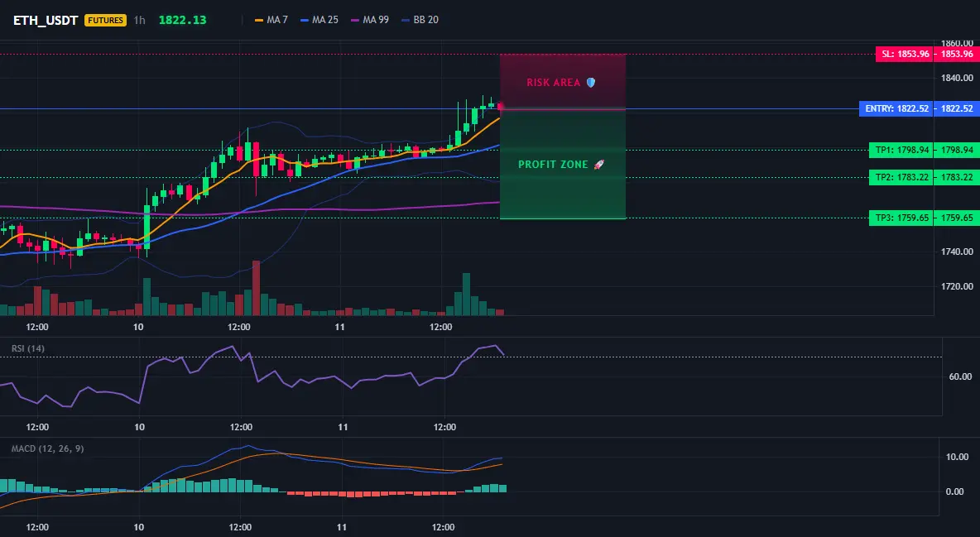The image size is (980, 537).
Task: Click the yellow FUTURES badge
Action: point(106,20)
